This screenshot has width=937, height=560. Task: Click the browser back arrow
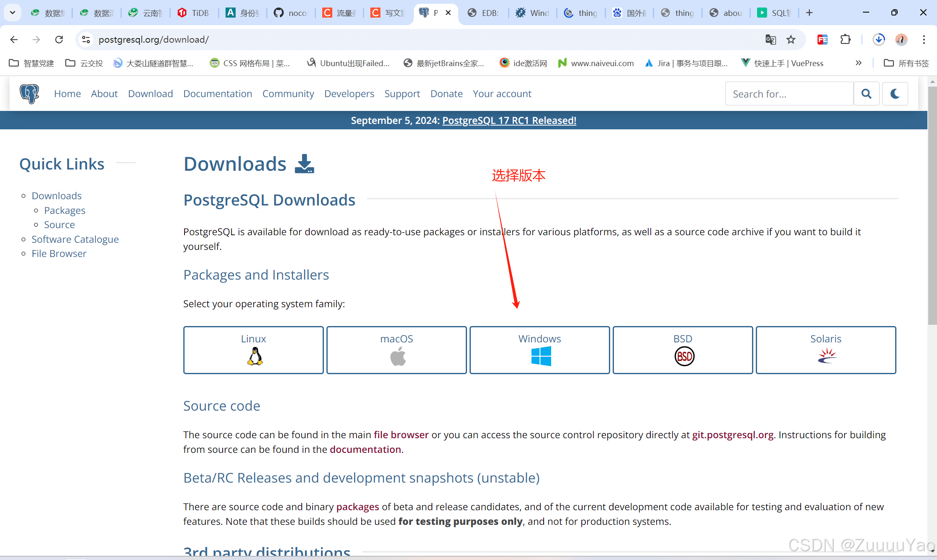14,39
